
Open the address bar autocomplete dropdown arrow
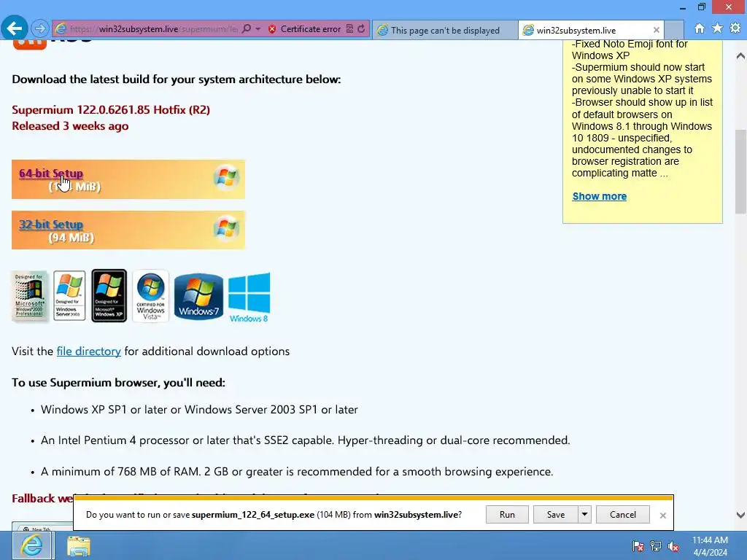coord(258,28)
